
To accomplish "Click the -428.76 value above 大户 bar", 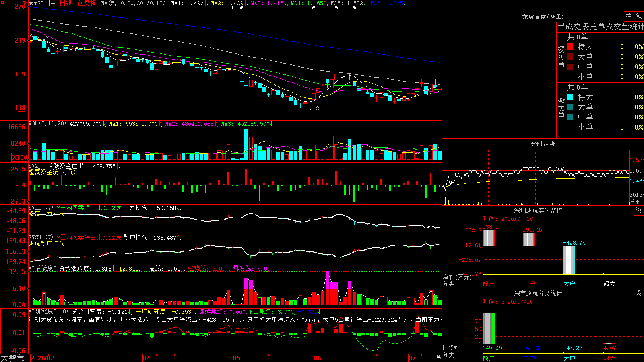I will pos(574,243).
